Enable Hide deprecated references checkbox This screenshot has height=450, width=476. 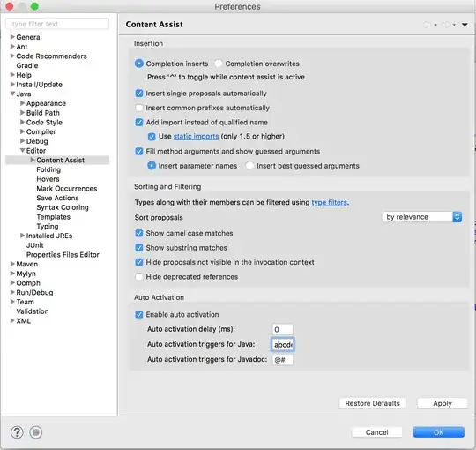pos(139,277)
